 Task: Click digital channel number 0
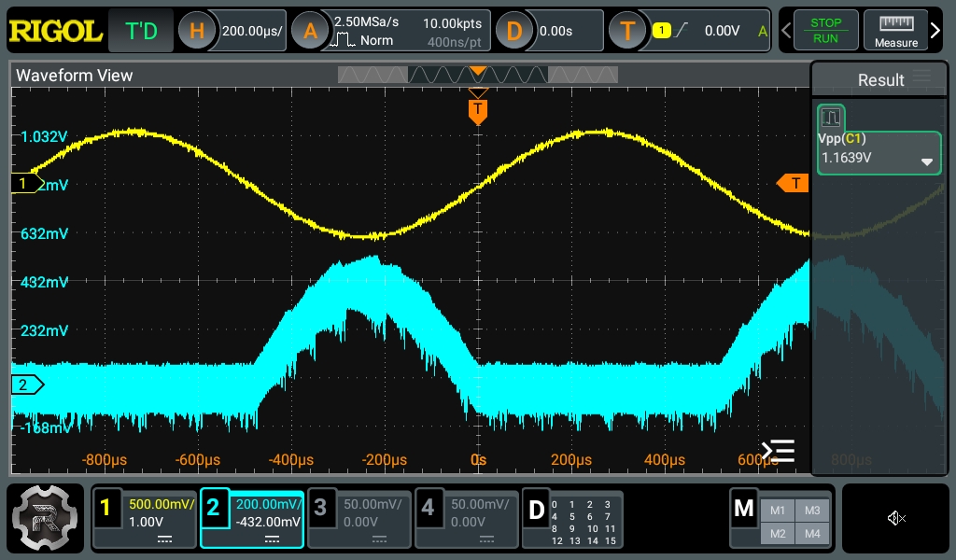pyautogui.click(x=555, y=504)
